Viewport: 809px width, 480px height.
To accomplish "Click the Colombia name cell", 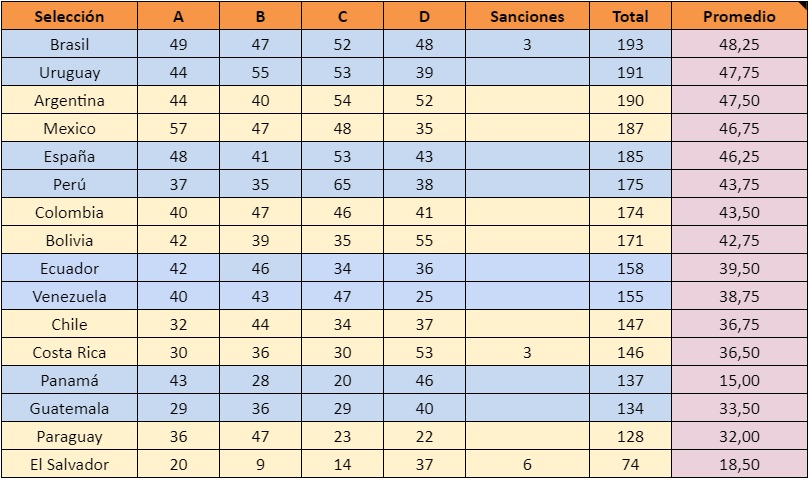I will click(x=69, y=213).
